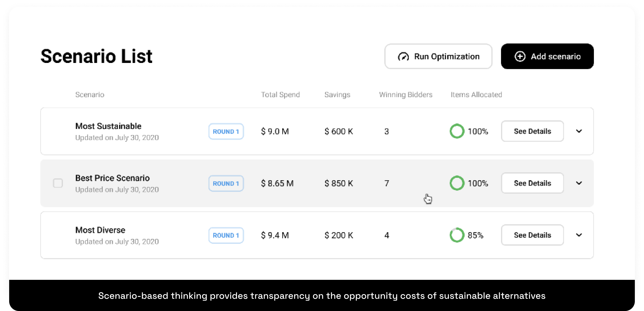Click the Savings column header
Viewport: 644px width, 311px height.
(x=337, y=95)
